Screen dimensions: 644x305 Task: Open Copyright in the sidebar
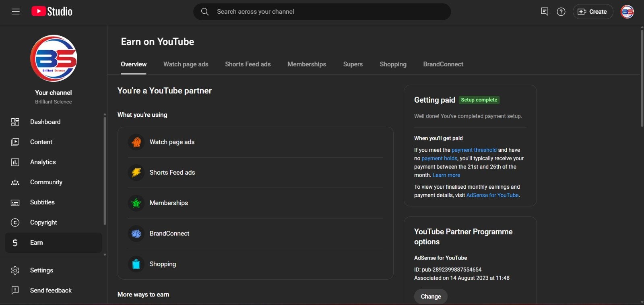[x=53, y=223]
